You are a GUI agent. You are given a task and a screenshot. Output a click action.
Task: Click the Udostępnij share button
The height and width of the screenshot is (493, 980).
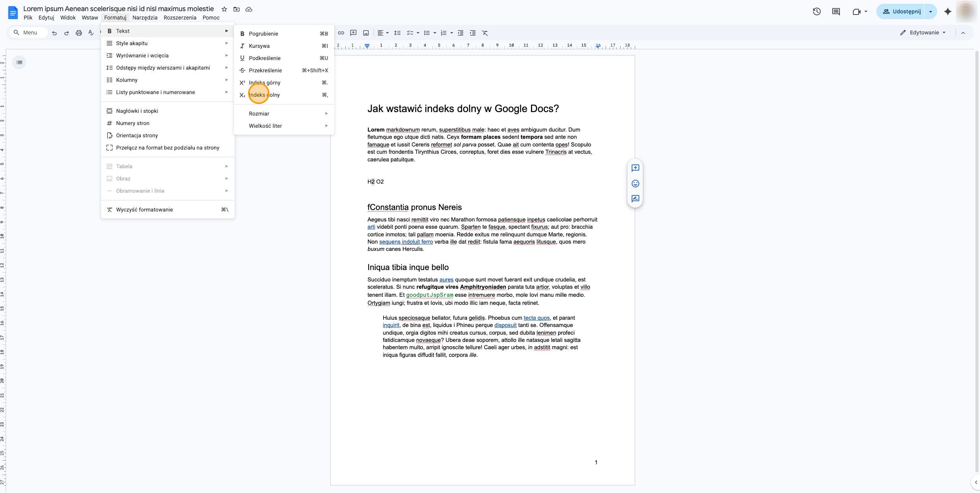point(900,11)
